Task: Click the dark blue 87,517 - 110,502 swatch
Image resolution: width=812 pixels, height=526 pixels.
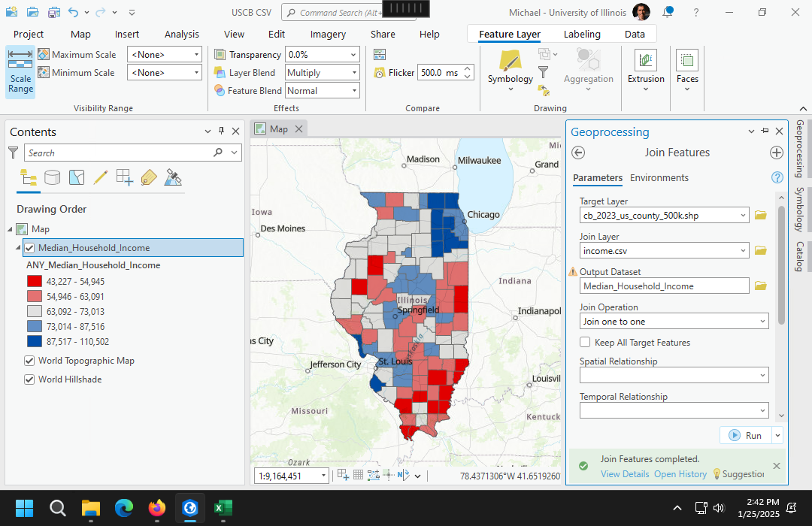Action: point(35,341)
